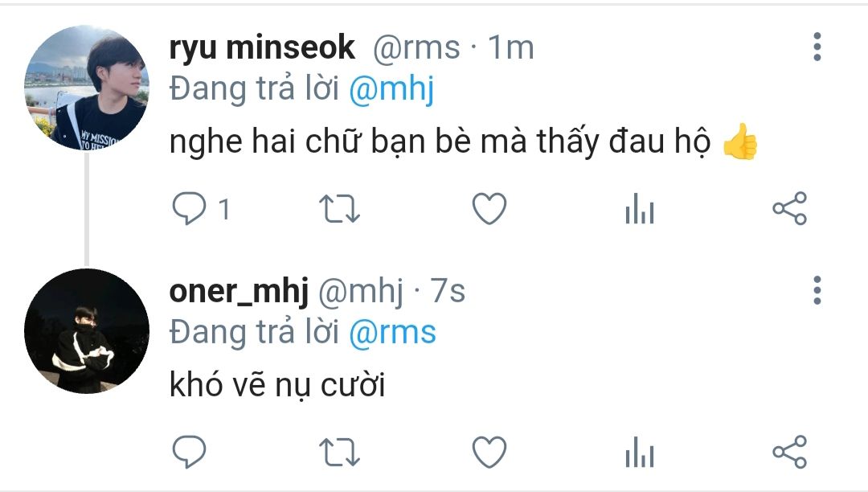
Task: Open more options for ryu minseok's tweet
Action: [x=817, y=47]
